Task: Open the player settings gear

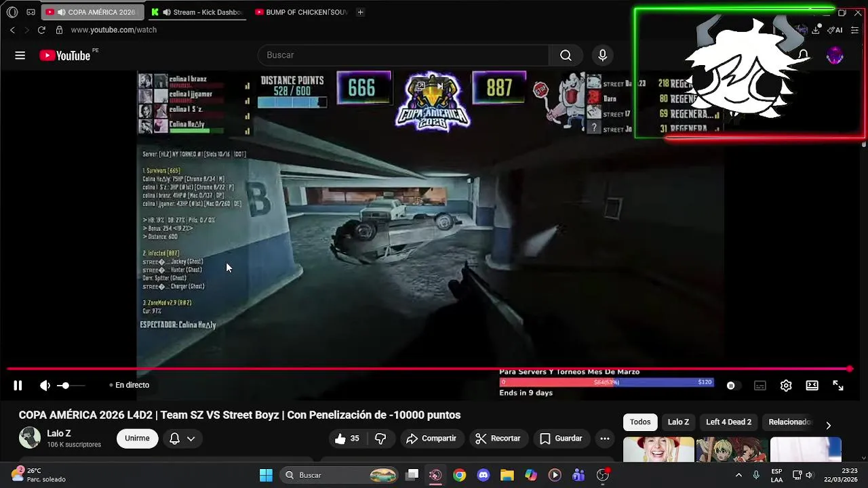Action: pyautogui.click(x=786, y=385)
